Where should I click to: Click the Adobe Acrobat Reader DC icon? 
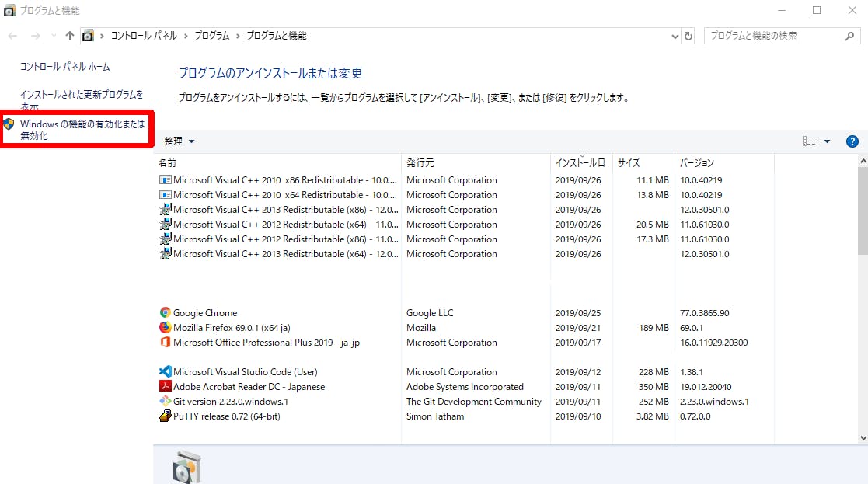(165, 387)
